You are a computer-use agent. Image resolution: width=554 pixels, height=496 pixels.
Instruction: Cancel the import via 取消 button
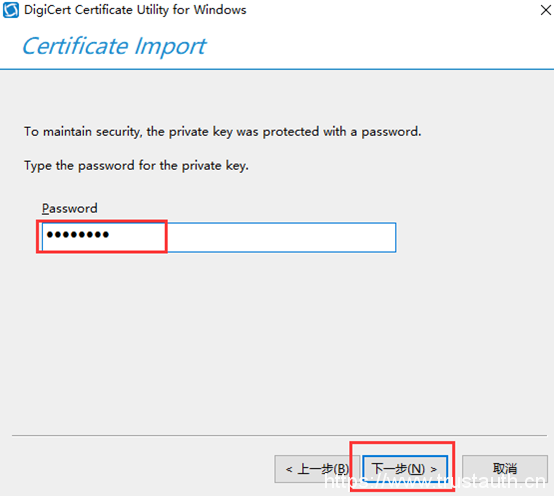505,469
